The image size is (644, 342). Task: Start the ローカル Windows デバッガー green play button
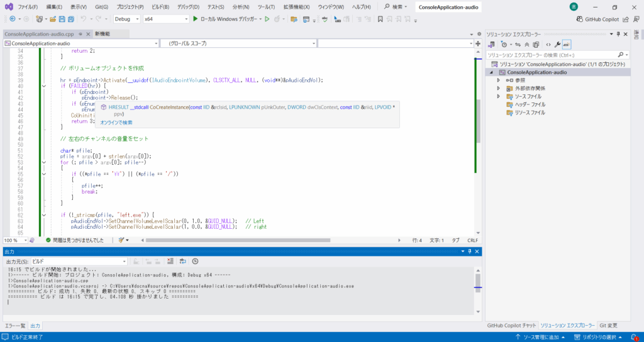tap(196, 19)
